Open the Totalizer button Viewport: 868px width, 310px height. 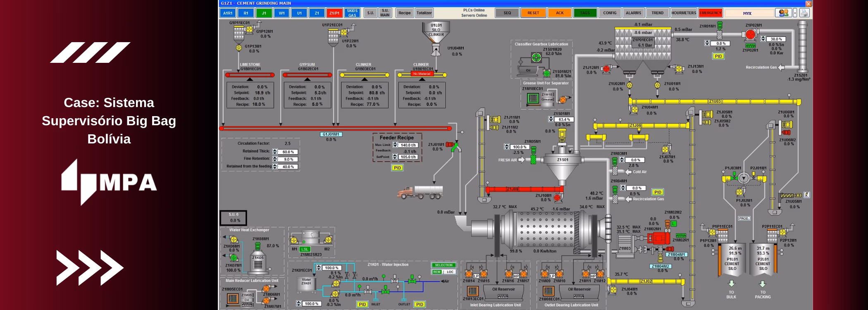coord(424,13)
